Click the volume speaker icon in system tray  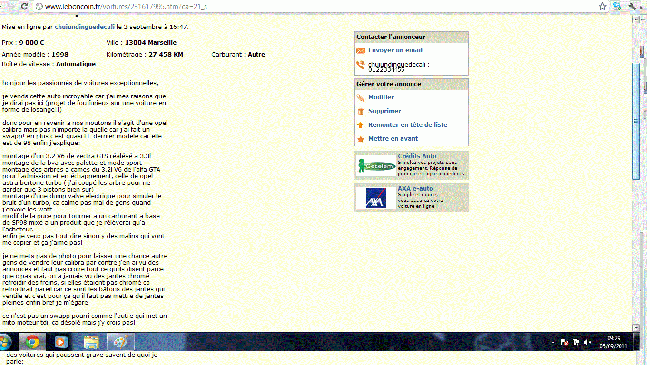pyautogui.click(x=587, y=342)
